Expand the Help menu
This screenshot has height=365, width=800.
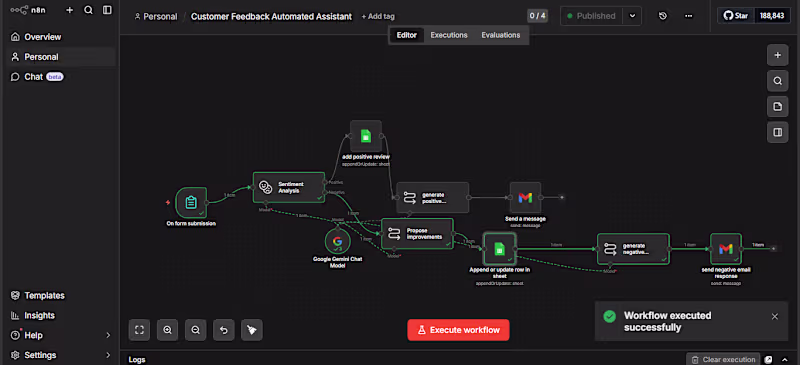61,335
